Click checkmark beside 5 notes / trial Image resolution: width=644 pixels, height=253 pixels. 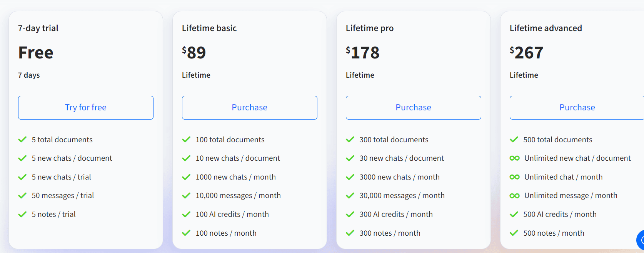[x=22, y=214]
